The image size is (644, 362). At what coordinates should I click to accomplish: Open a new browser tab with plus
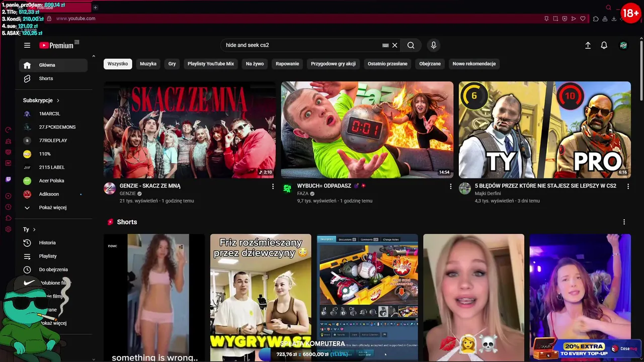pyautogui.click(x=95, y=8)
